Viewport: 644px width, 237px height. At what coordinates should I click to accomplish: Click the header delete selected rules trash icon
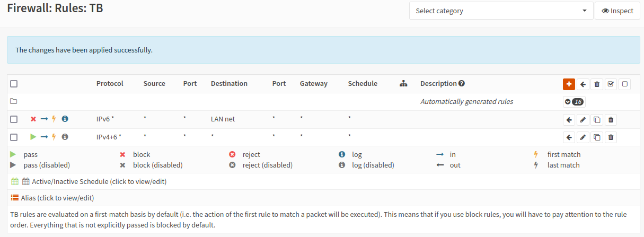coord(597,84)
